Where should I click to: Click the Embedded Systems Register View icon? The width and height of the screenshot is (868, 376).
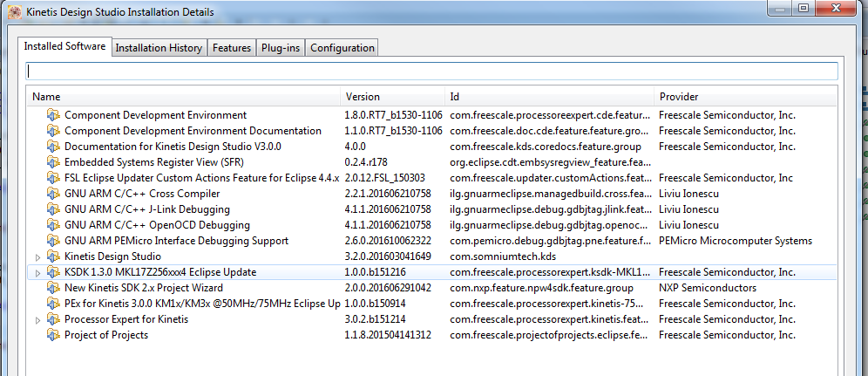click(54, 162)
